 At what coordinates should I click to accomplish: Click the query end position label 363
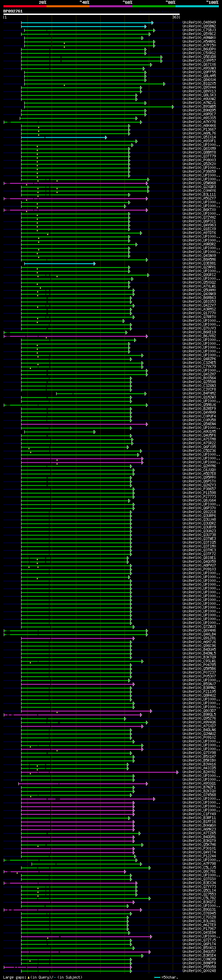pyautogui.click(x=175, y=17)
